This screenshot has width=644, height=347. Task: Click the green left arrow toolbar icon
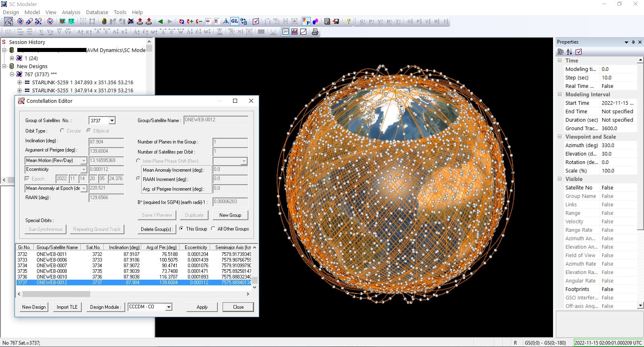coord(161,21)
